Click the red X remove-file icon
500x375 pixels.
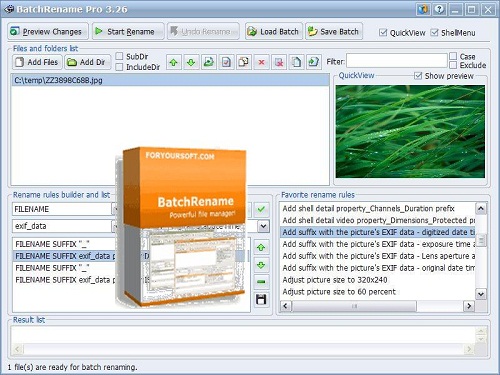(x=262, y=62)
